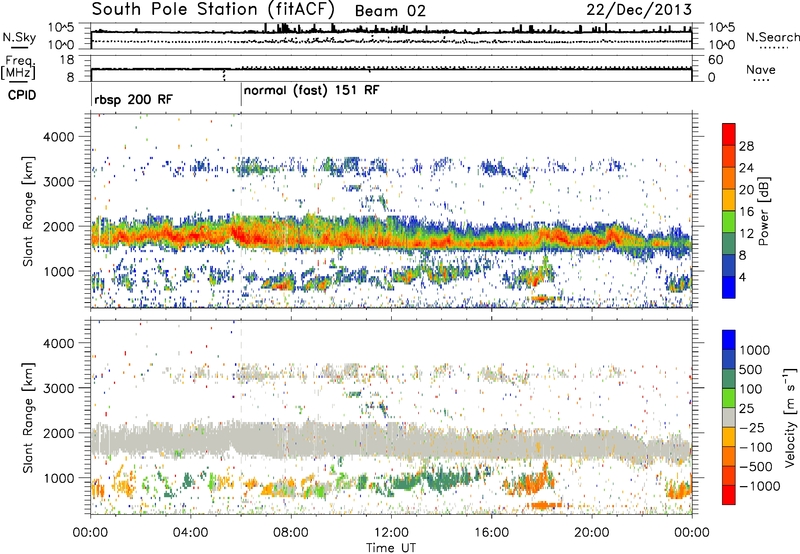Click the '04:00' time axis label
Screen dimensions: 800x554
point(190,533)
